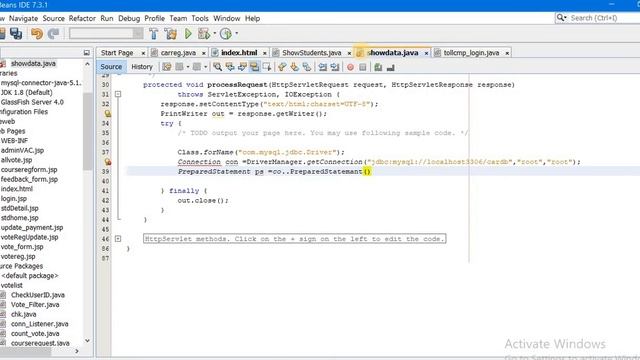The image size is (640, 360).
Task: Click the folded HttpServlet methods text box
Action: [x=295, y=239]
